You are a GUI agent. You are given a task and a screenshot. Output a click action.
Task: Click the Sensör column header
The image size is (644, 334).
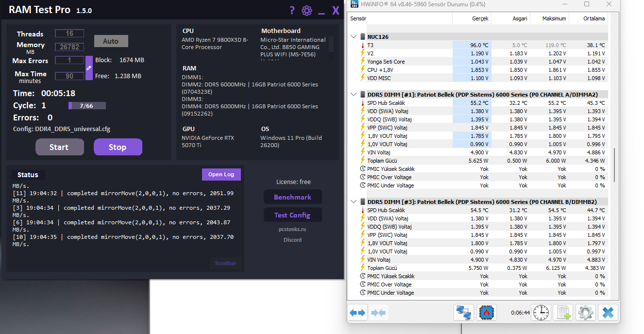pos(400,18)
